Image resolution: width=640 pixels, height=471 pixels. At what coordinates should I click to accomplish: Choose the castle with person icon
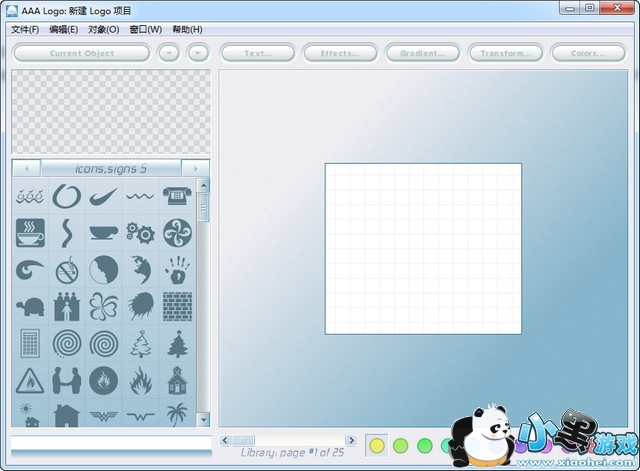point(67,307)
